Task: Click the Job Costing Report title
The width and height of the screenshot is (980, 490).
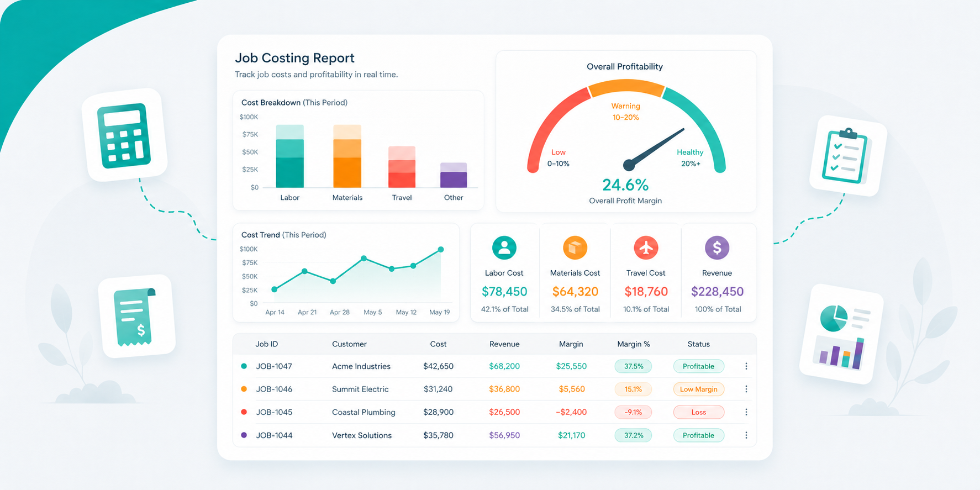Action: tap(294, 58)
